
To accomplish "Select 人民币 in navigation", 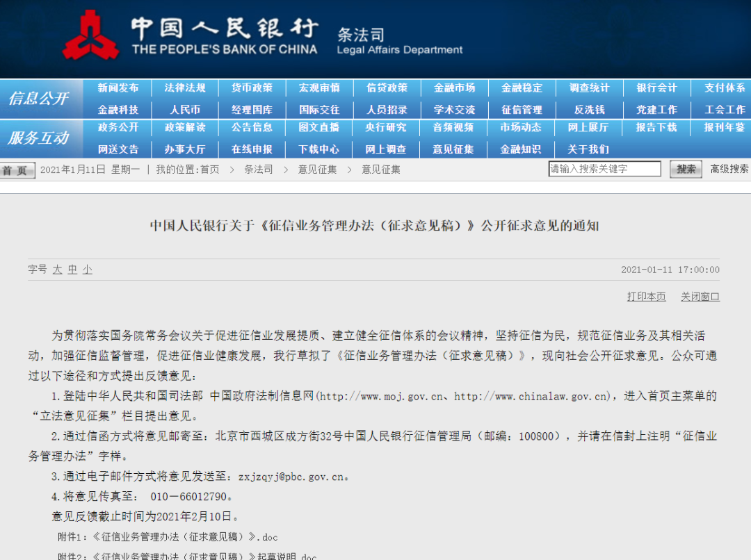I will tap(185, 110).
